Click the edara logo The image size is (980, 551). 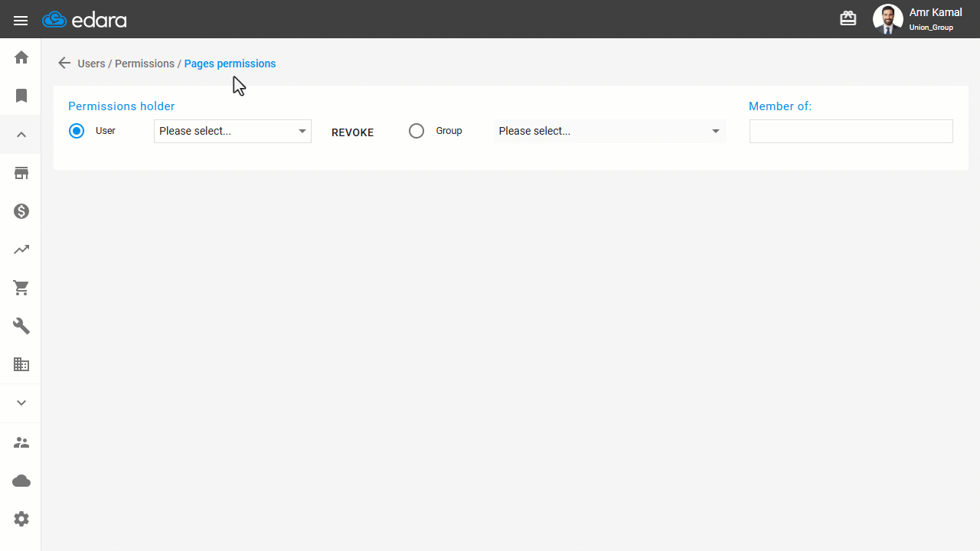(84, 20)
